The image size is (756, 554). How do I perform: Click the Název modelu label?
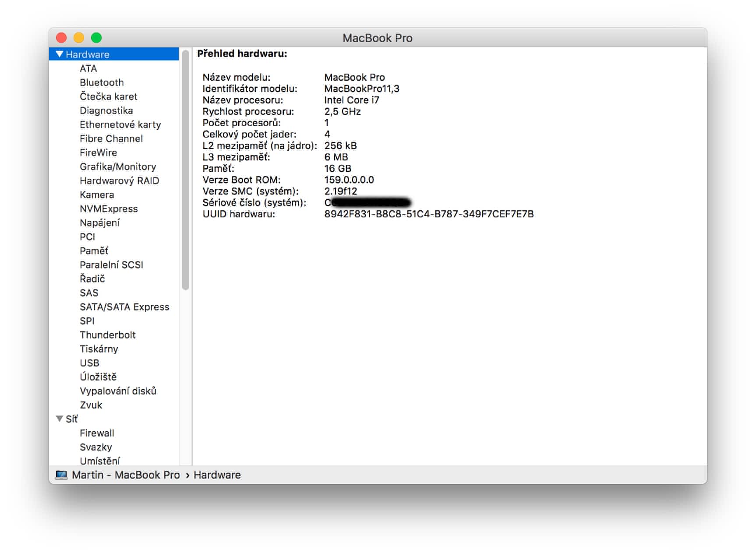[x=237, y=77]
